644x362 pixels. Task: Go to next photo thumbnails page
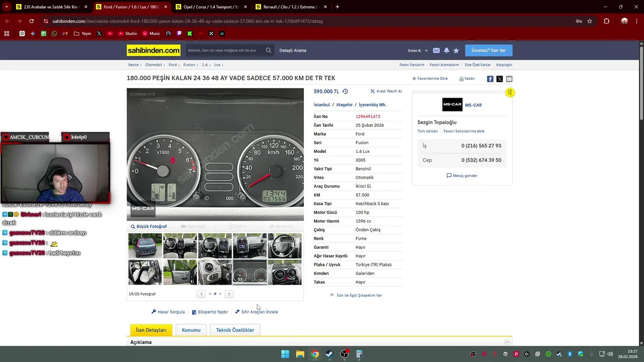pyautogui.click(x=229, y=294)
